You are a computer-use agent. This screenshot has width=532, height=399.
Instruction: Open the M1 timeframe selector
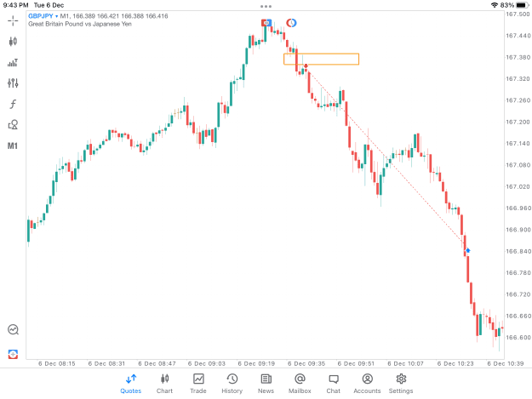click(x=13, y=145)
